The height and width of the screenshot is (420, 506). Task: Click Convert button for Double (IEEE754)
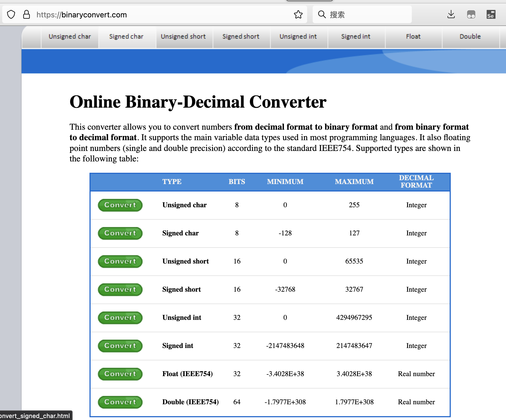[x=120, y=402]
